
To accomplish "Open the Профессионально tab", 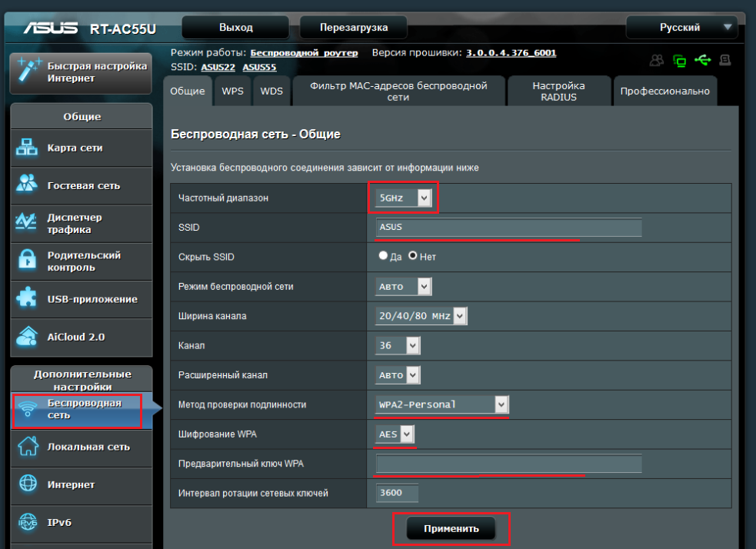I will click(x=664, y=91).
